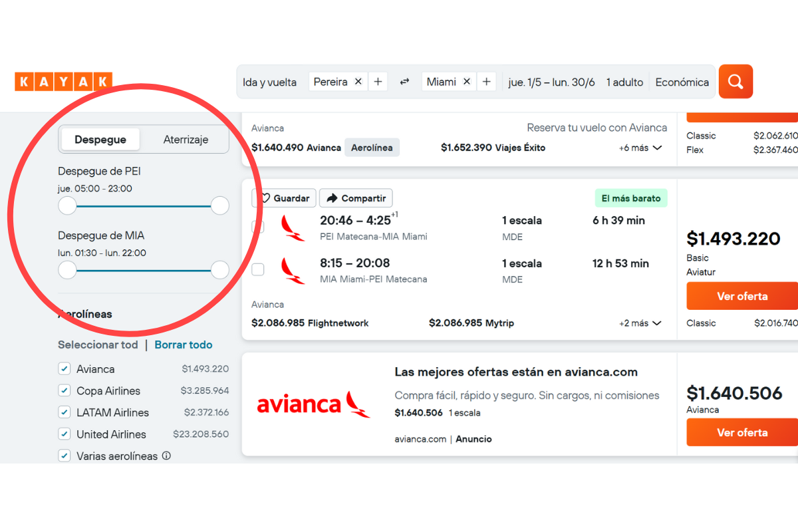
Task: Click $1.652.390 Viajes Éxito offer
Action: (x=493, y=148)
